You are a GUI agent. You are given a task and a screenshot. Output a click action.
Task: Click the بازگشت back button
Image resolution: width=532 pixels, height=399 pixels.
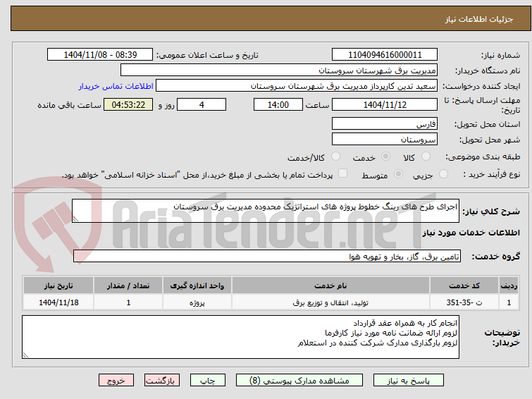click(x=162, y=381)
